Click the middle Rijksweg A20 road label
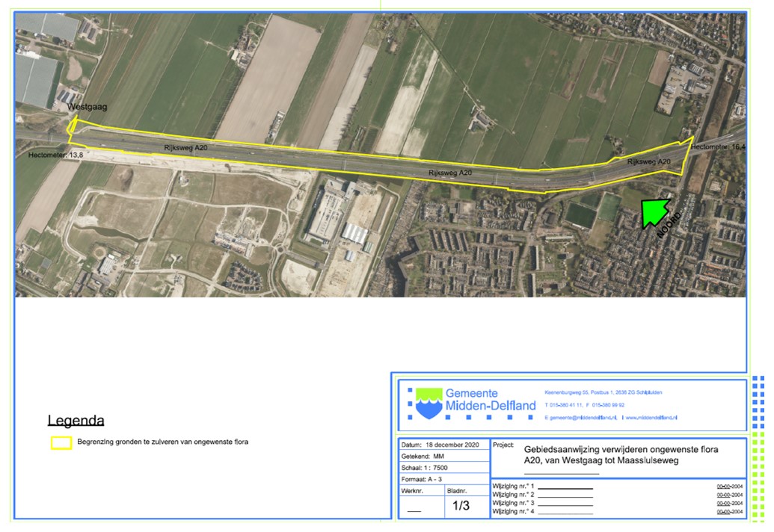 pos(449,173)
